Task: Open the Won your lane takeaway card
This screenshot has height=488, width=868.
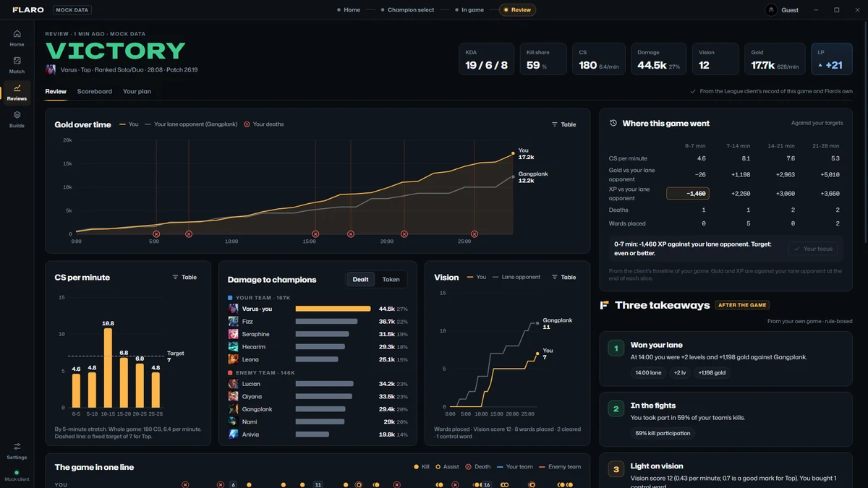Action: point(726,359)
